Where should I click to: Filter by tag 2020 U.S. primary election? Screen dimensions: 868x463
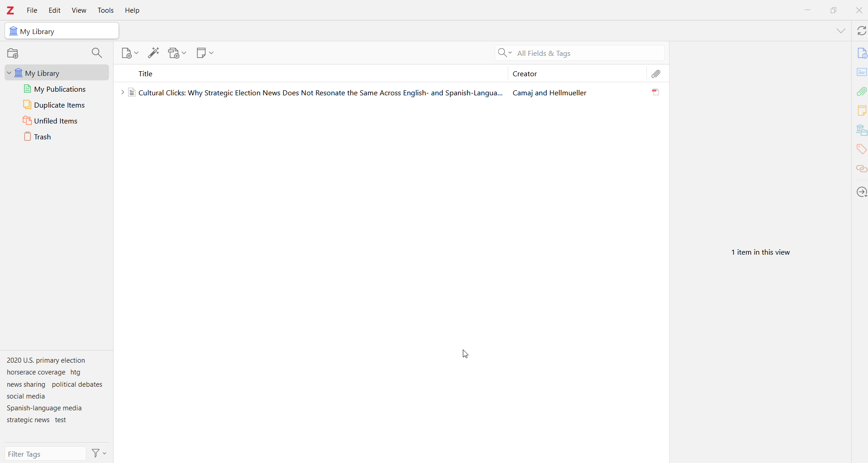click(x=46, y=360)
